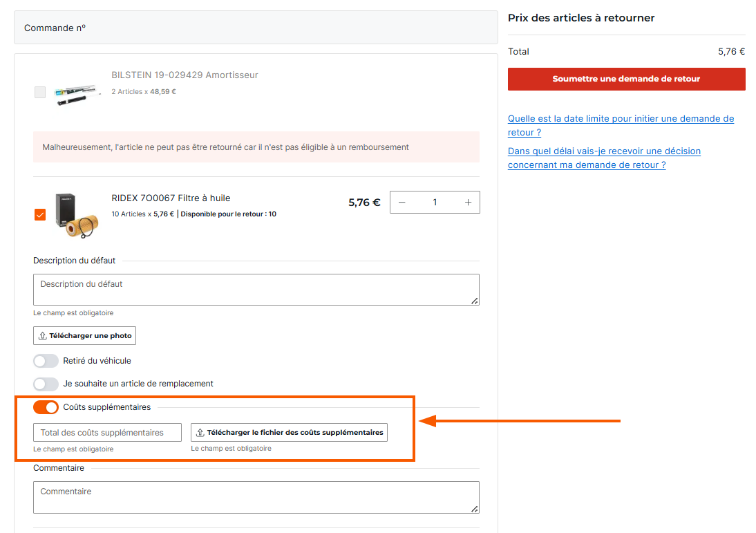Click the Total des coûts supplémentaires field

tap(108, 433)
